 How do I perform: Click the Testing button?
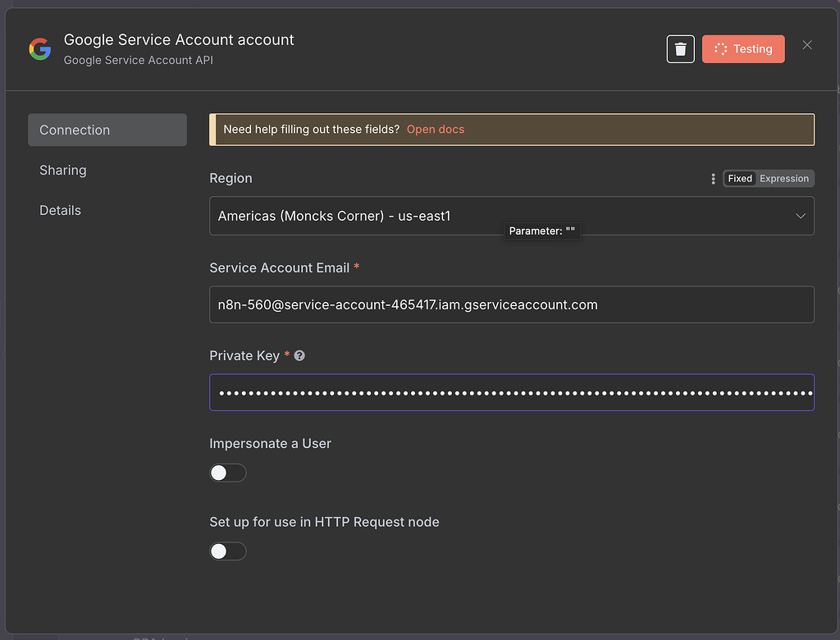point(743,48)
